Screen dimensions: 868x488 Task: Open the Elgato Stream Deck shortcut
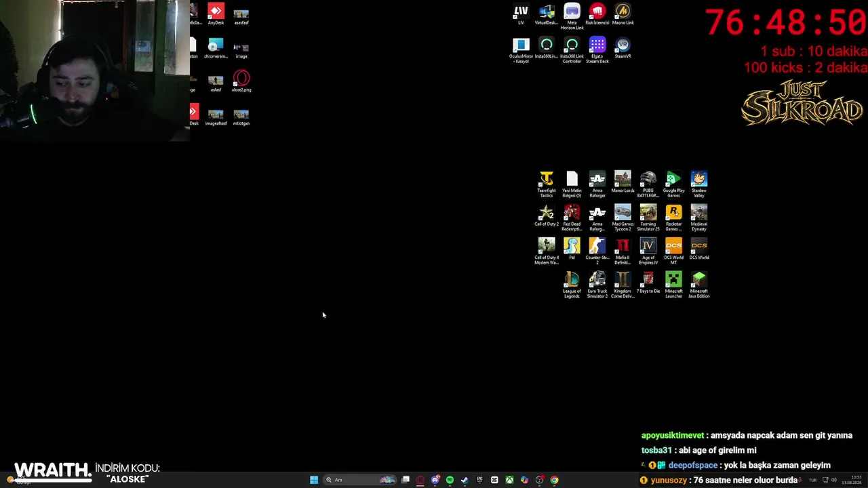(x=597, y=51)
